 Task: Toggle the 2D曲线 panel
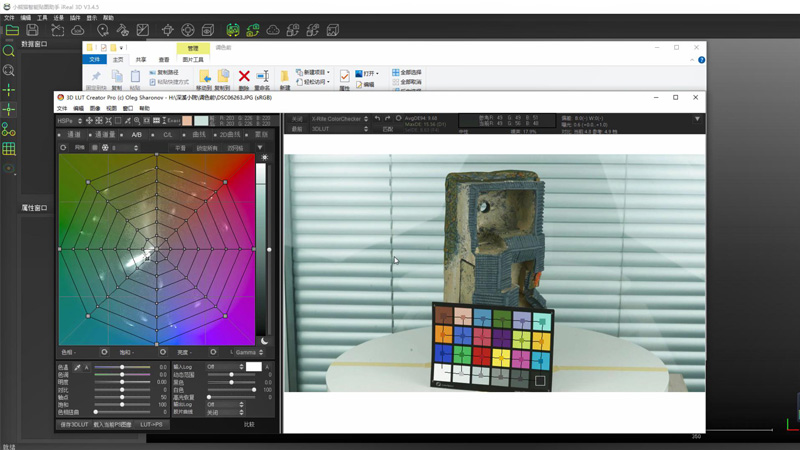[x=229, y=134]
